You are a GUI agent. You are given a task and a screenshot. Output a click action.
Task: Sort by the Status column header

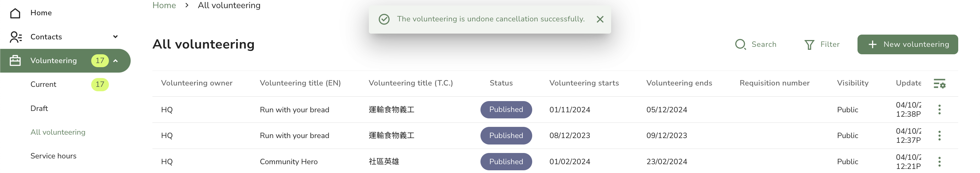pyautogui.click(x=501, y=83)
